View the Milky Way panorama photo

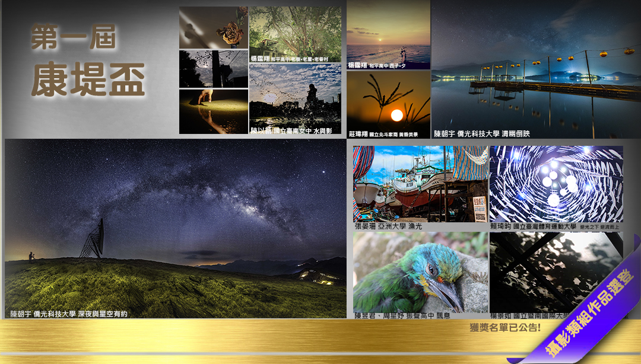(175, 225)
